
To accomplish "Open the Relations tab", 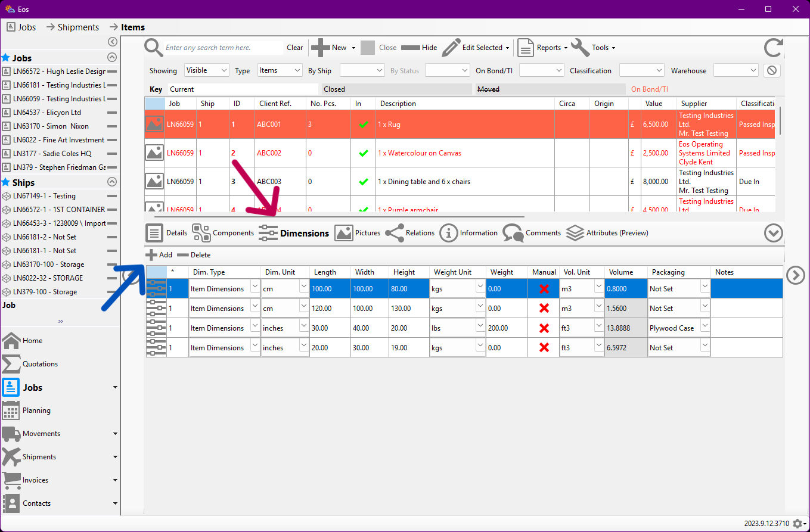I will (410, 233).
